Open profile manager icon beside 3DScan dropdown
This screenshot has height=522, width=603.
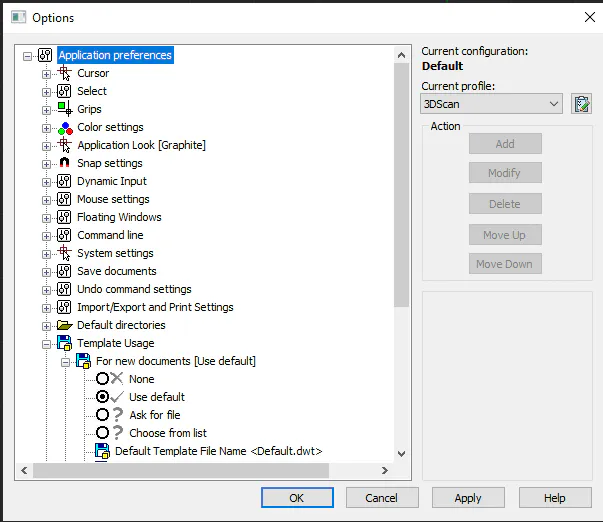pyautogui.click(x=581, y=104)
